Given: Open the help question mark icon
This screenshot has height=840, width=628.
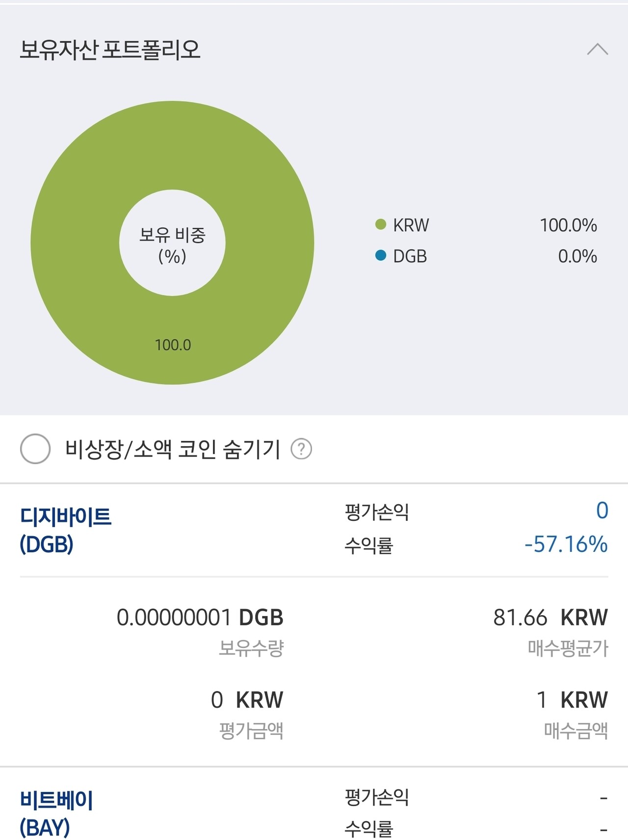Looking at the screenshot, I should [x=301, y=449].
